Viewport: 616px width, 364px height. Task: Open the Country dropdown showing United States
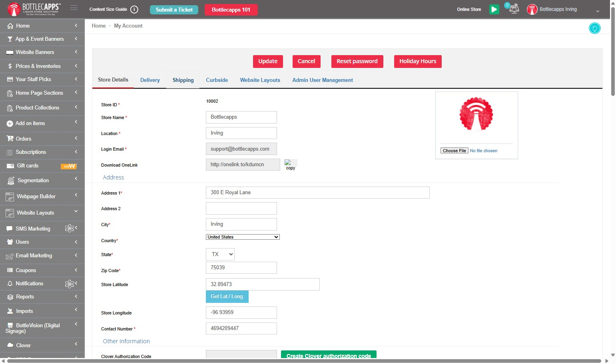243,237
